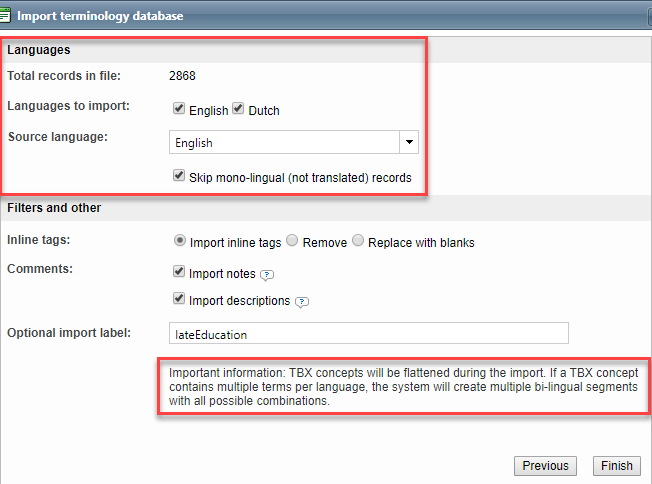The height and width of the screenshot is (484, 652).
Task: Expand the Source language dropdown arrow
Action: click(409, 142)
